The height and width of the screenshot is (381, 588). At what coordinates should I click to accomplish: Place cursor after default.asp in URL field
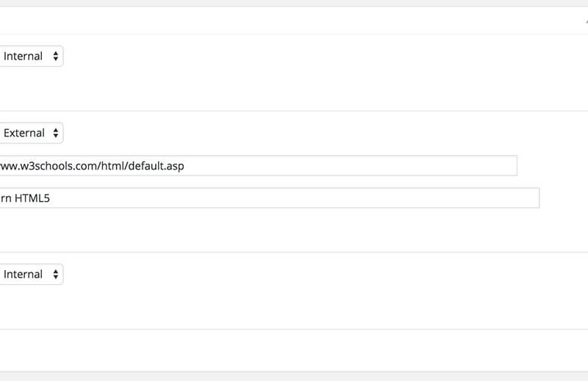point(185,166)
